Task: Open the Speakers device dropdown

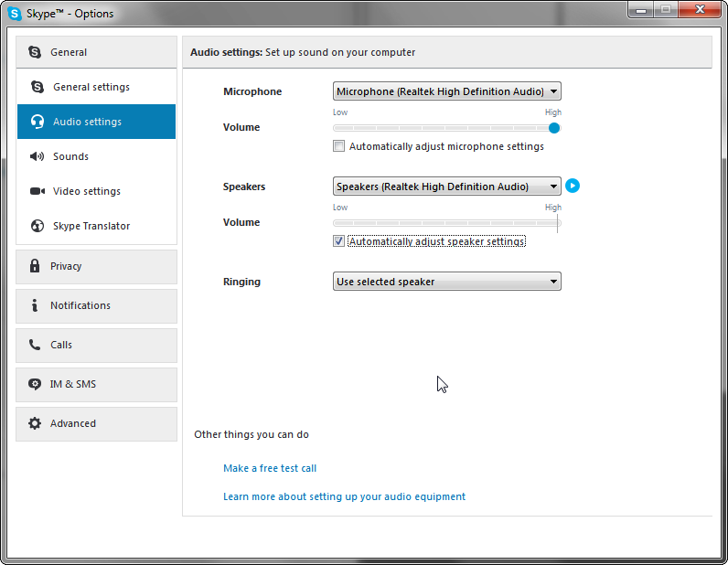Action: (x=446, y=187)
